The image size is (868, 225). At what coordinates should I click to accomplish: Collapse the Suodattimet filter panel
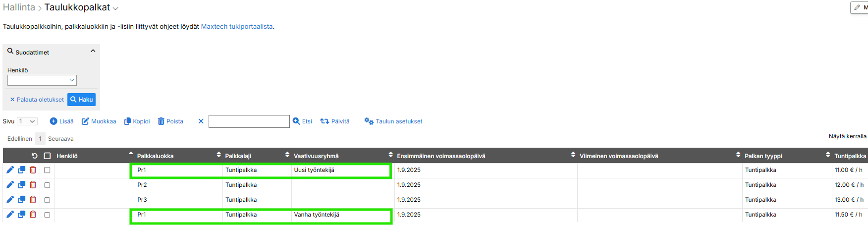93,51
